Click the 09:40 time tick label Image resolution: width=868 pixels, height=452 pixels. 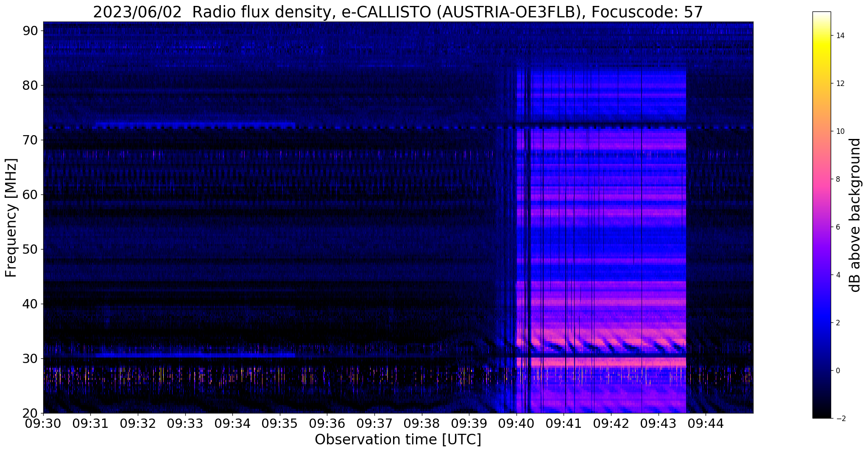[516, 423]
